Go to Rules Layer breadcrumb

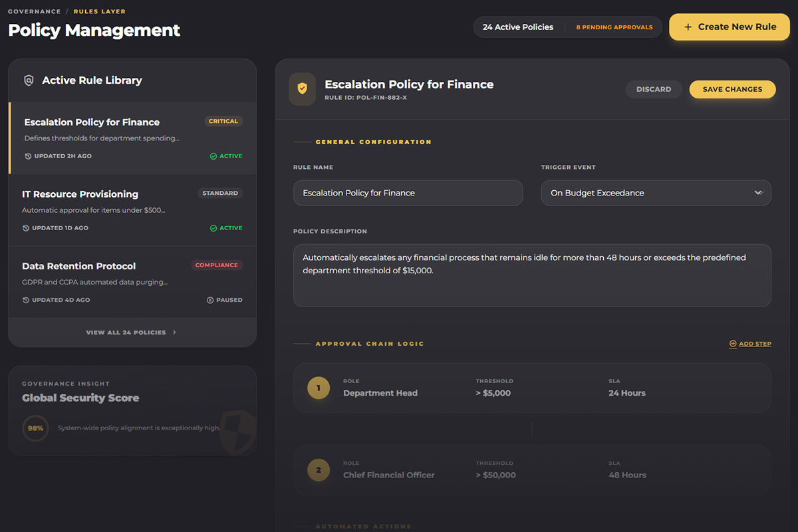pos(99,11)
